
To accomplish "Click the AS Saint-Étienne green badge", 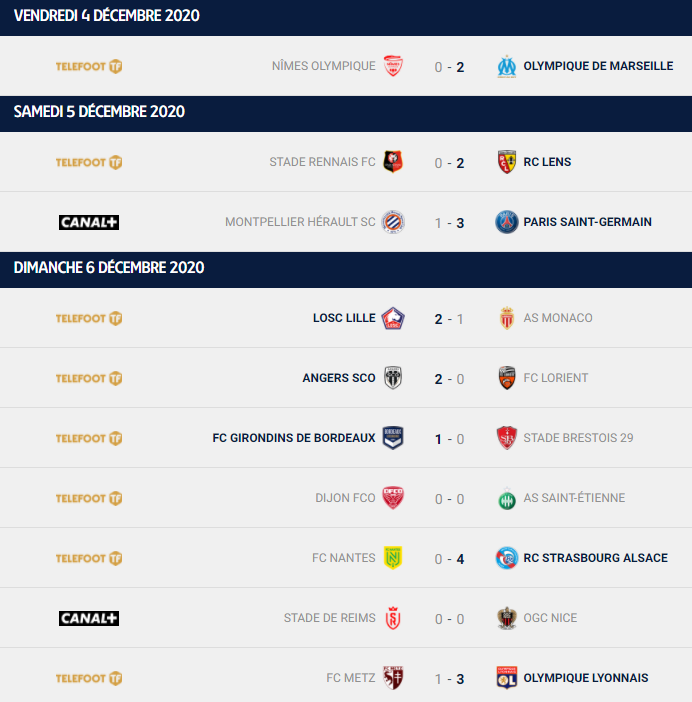I will pos(507,499).
